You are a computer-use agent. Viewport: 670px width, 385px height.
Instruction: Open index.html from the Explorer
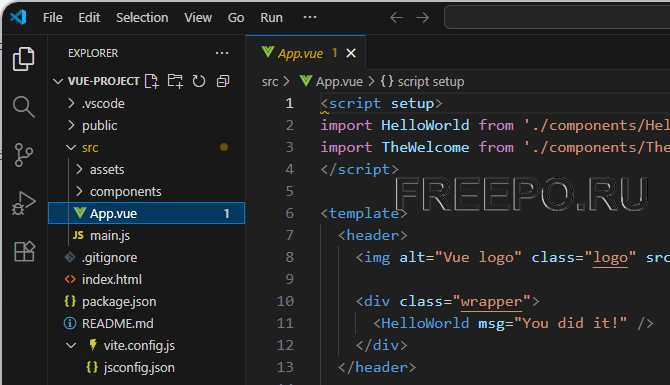147,279
